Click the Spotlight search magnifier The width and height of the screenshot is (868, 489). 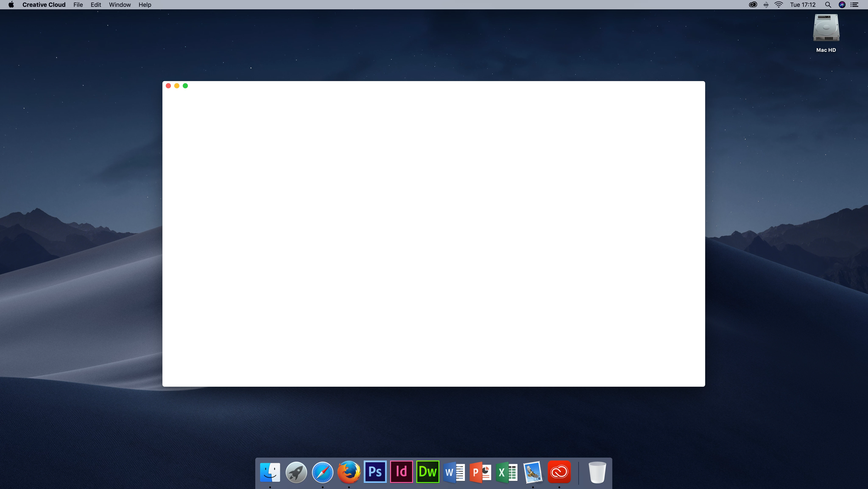coord(828,5)
